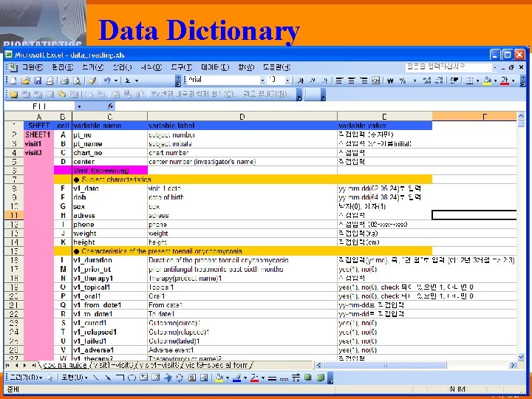Click the Increase Decimal icon

pyautogui.click(x=427, y=81)
